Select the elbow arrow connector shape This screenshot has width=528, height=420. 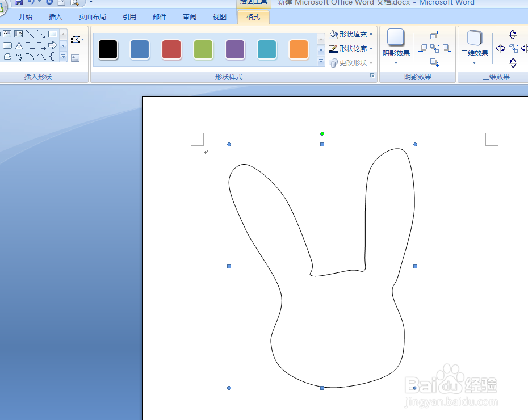[41, 45]
